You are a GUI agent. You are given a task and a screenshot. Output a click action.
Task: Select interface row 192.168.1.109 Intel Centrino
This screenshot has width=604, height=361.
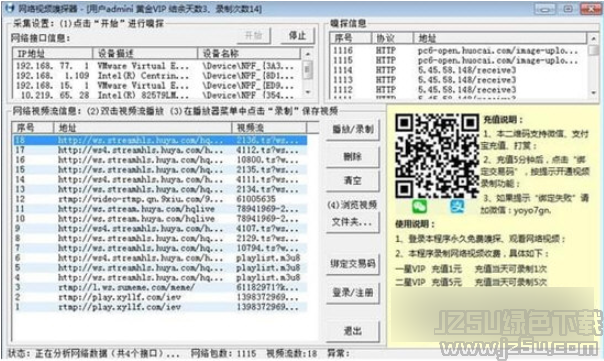(x=157, y=76)
